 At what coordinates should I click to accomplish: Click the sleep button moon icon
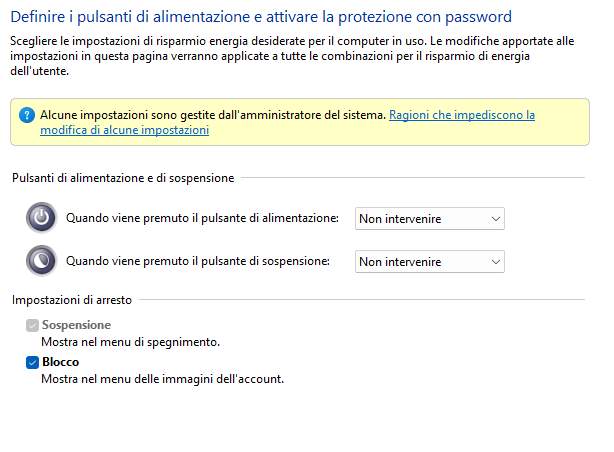point(41,261)
